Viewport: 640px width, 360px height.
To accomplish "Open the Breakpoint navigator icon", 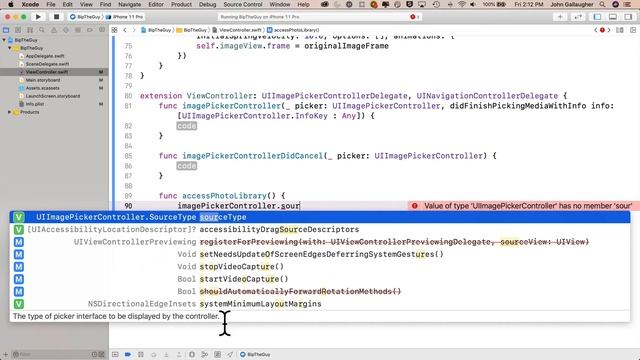I will pos(90,30).
